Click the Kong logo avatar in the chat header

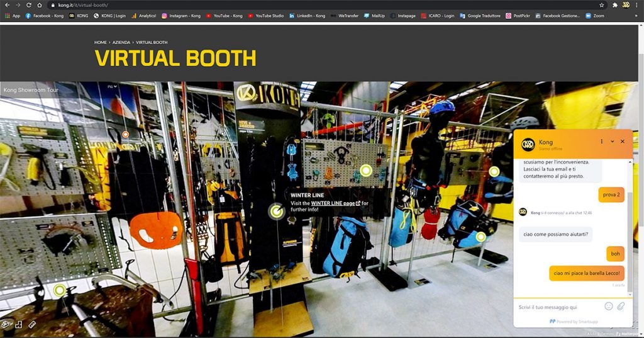[x=528, y=144]
